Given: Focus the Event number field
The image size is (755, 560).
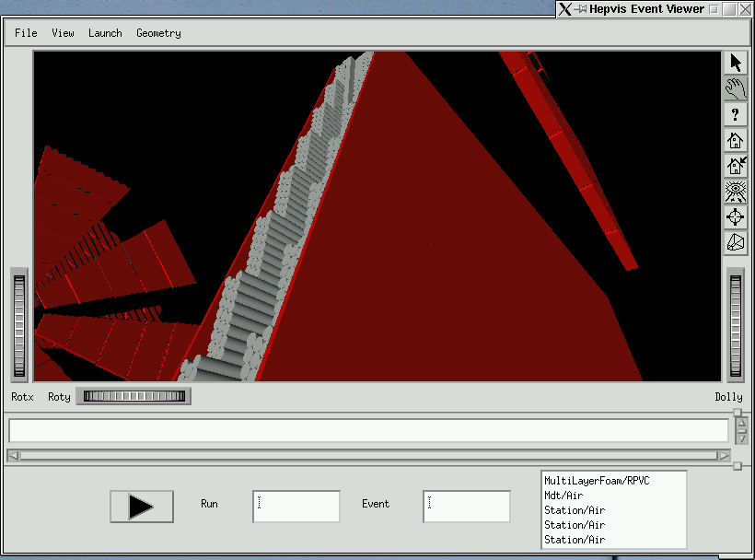Looking at the screenshot, I should pyautogui.click(x=467, y=506).
